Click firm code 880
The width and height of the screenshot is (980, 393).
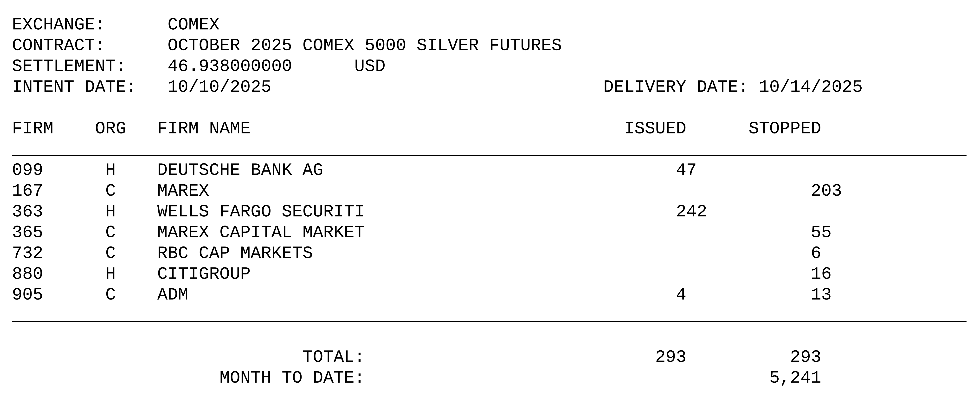[27, 274]
